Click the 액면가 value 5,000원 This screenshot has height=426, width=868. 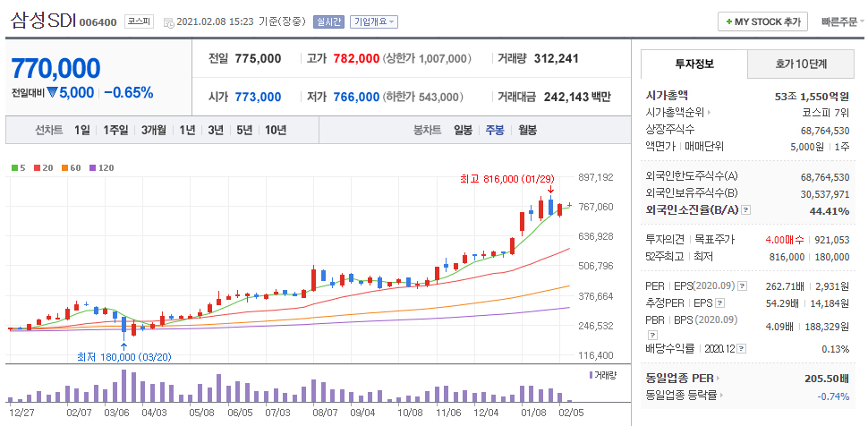(x=806, y=147)
